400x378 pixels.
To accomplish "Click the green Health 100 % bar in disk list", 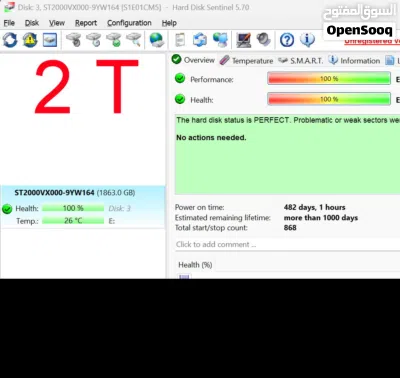I will 73,208.
